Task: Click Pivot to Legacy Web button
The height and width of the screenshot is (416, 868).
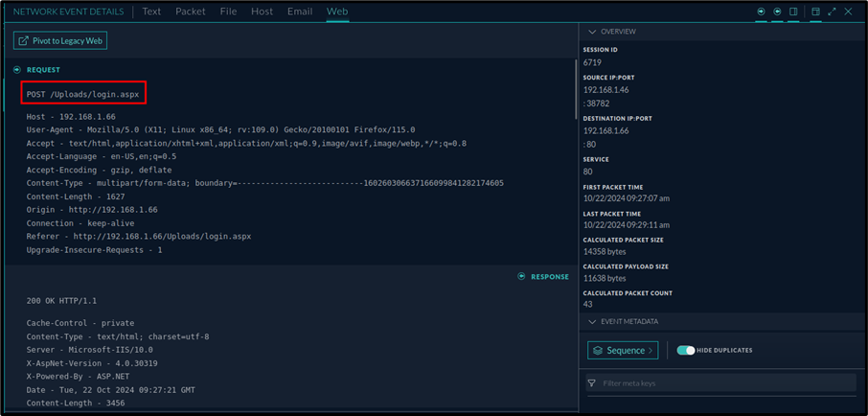Action: coord(60,41)
